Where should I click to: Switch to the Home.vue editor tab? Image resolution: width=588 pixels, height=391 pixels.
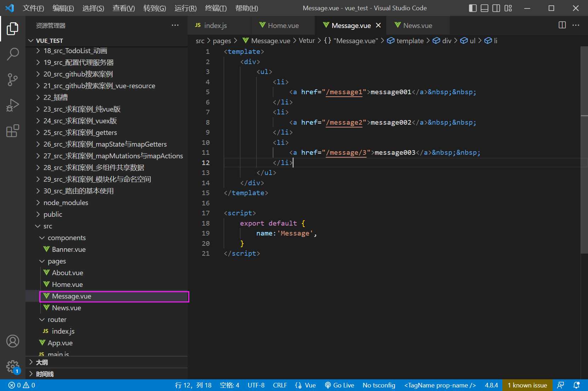click(x=283, y=25)
